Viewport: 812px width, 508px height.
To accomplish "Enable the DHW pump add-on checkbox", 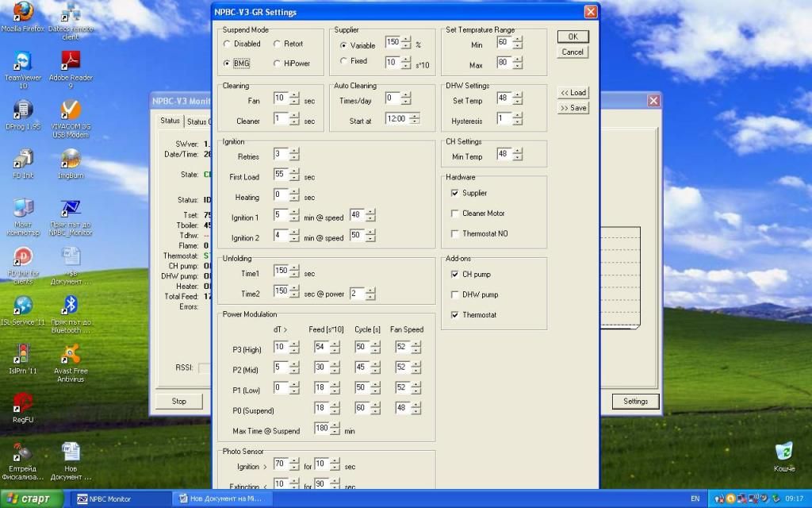I will pyautogui.click(x=475, y=294).
